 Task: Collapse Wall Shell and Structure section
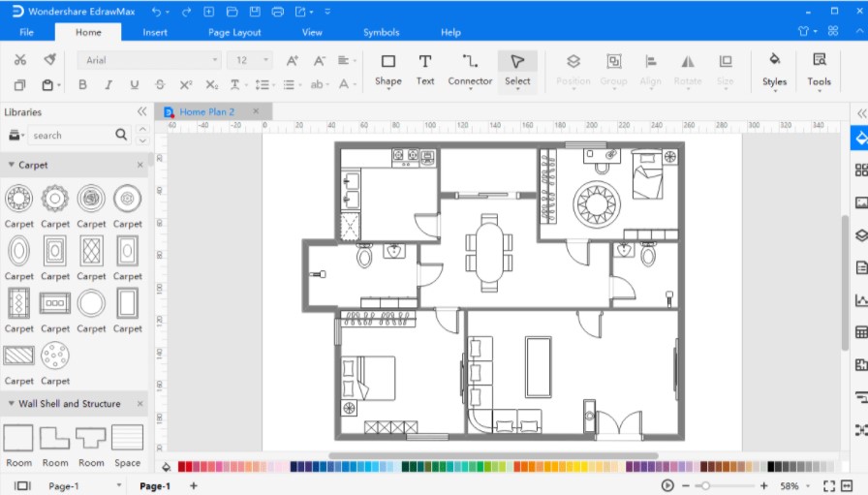(11, 404)
